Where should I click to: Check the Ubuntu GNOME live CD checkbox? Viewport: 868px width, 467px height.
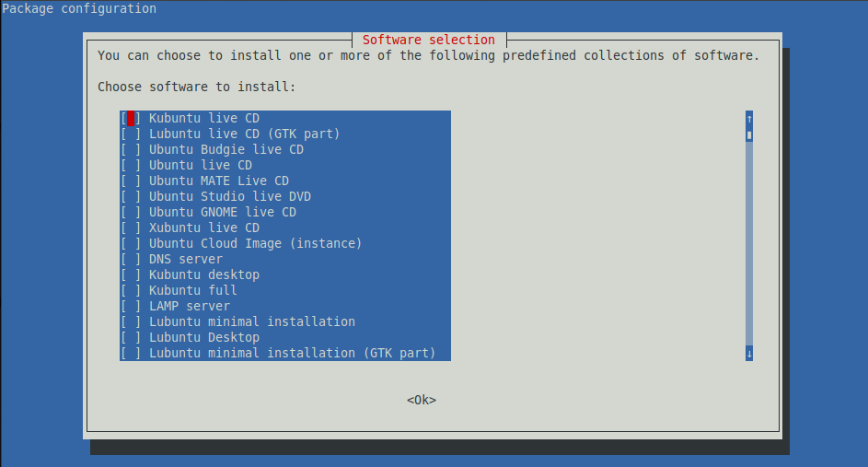tap(131, 212)
